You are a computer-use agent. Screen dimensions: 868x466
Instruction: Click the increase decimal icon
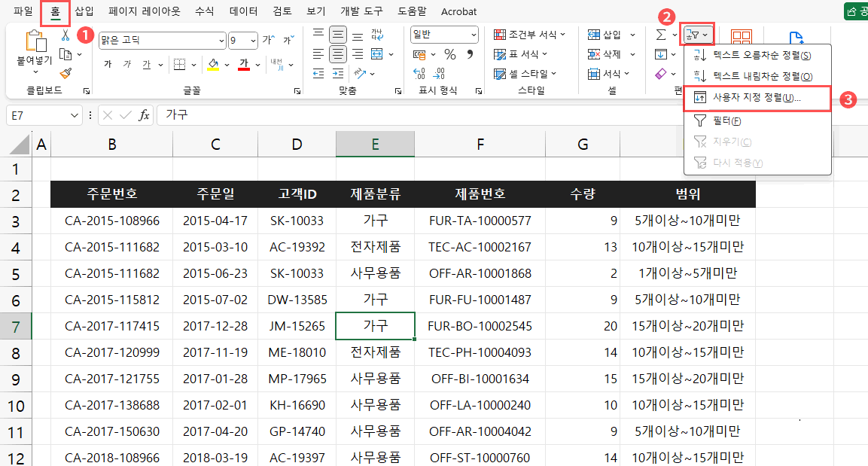(419, 74)
